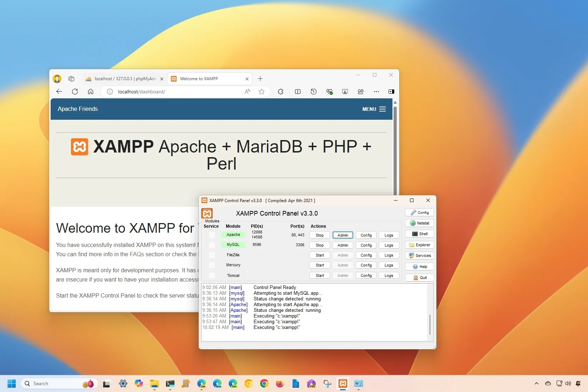Check the Apache service install checkbox
The height and width of the screenshot is (392, 588).
(212, 235)
